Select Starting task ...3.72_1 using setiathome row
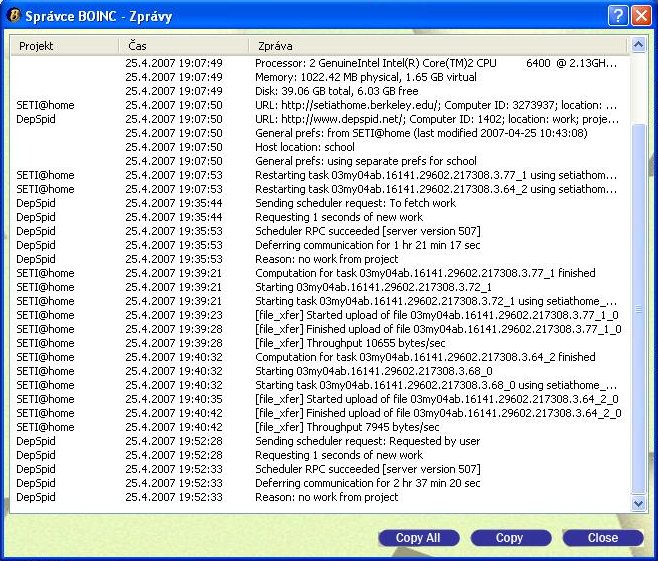The width and height of the screenshot is (658, 561). (319, 301)
